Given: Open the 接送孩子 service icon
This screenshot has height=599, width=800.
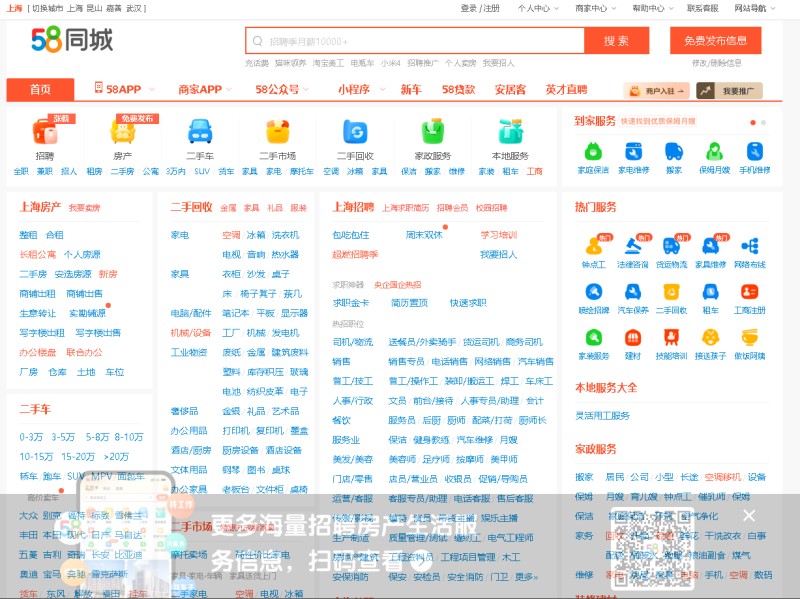Looking at the screenshot, I should 710,338.
